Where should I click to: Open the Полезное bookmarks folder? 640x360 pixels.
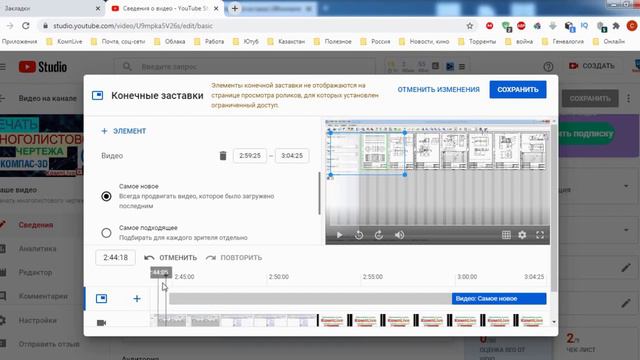[333, 41]
